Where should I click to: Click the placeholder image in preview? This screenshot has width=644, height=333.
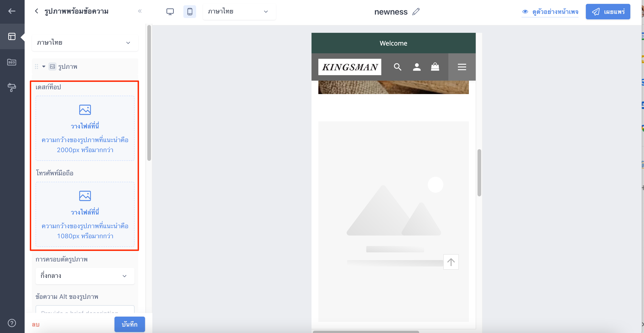click(x=393, y=221)
